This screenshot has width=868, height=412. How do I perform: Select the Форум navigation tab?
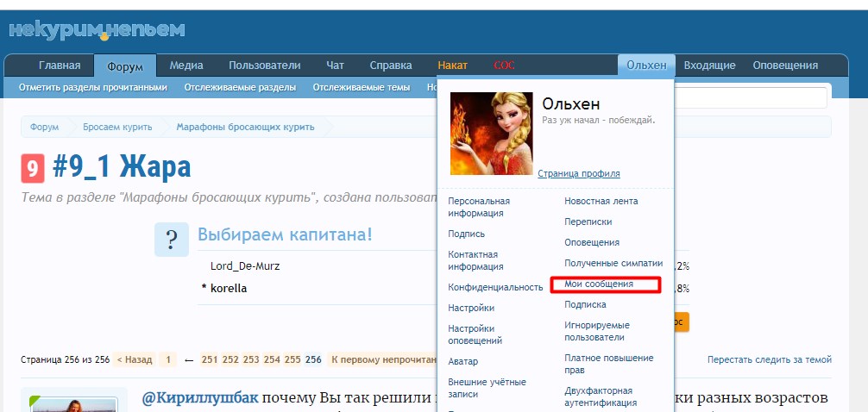coord(125,66)
